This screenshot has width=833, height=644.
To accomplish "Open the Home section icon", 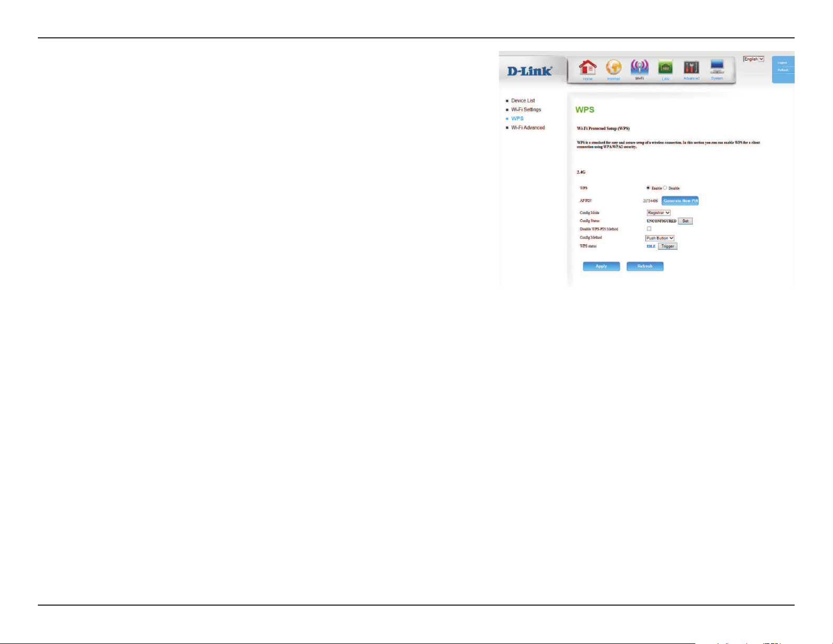I will [x=588, y=68].
